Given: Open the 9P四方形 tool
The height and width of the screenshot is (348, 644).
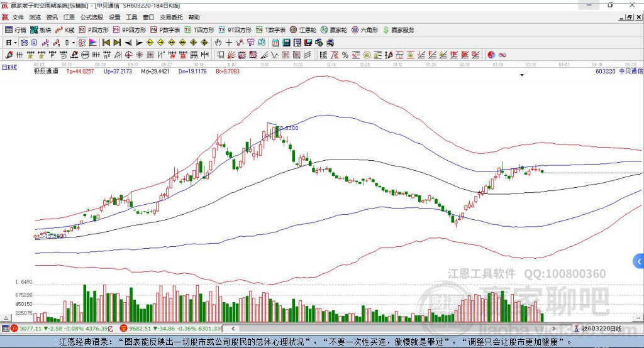Looking at the screenshot, I should coord(130,30).
